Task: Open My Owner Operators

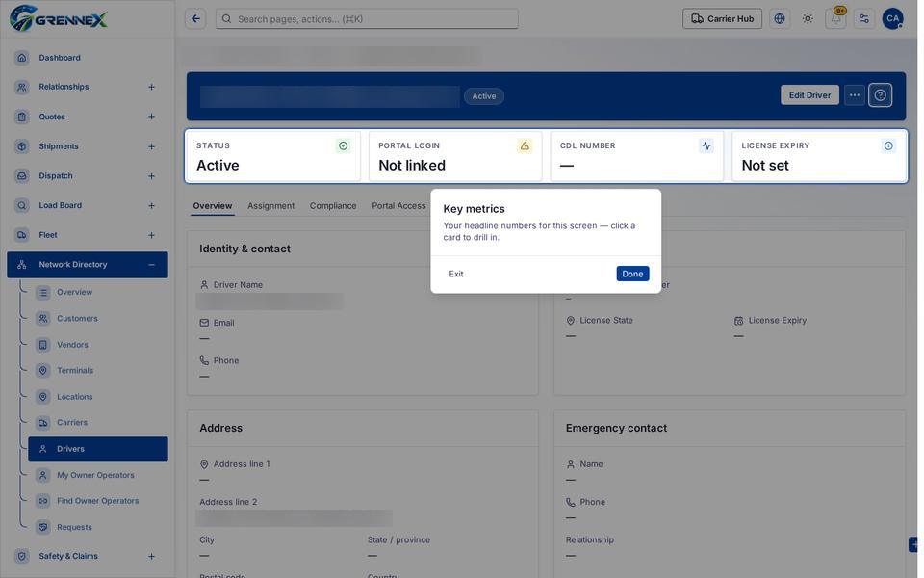Action: tap(95, 475)
